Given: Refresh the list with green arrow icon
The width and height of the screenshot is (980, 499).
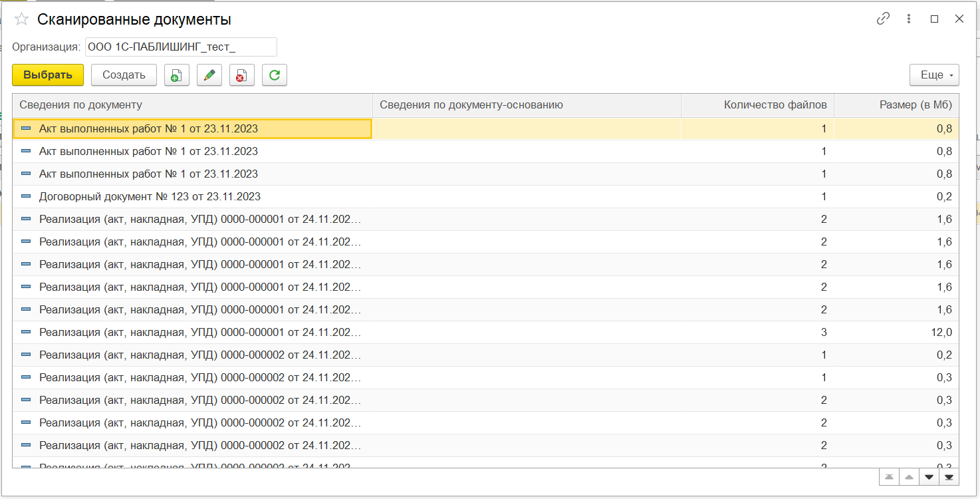Looking at the screenshot, I should click(275, 75).
